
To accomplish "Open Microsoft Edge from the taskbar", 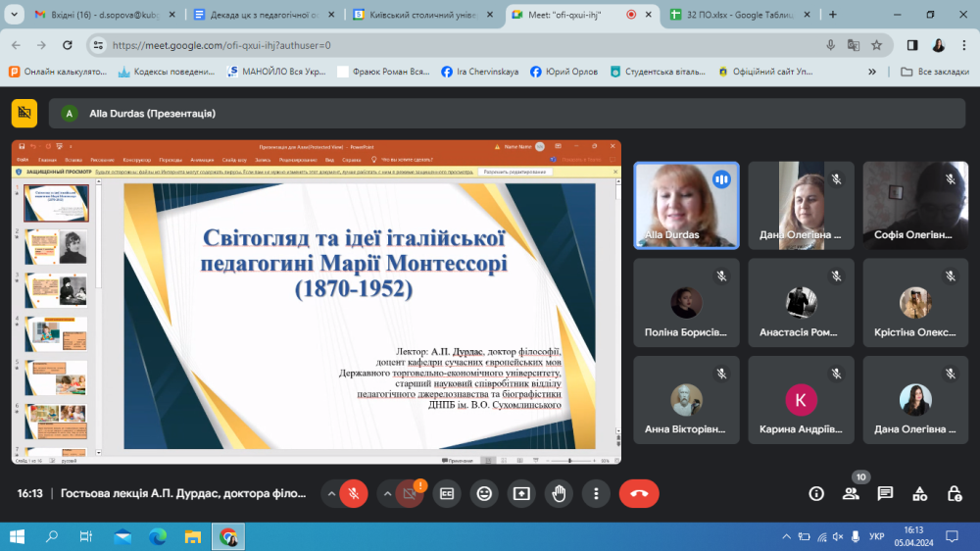I will pos(158,536).
